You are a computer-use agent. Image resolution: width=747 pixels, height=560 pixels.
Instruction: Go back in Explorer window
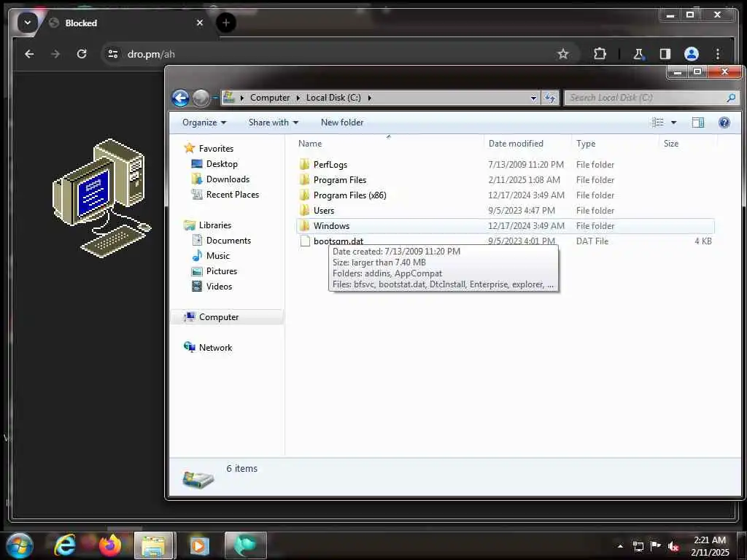pyautogui.click(x=181, y=98)
